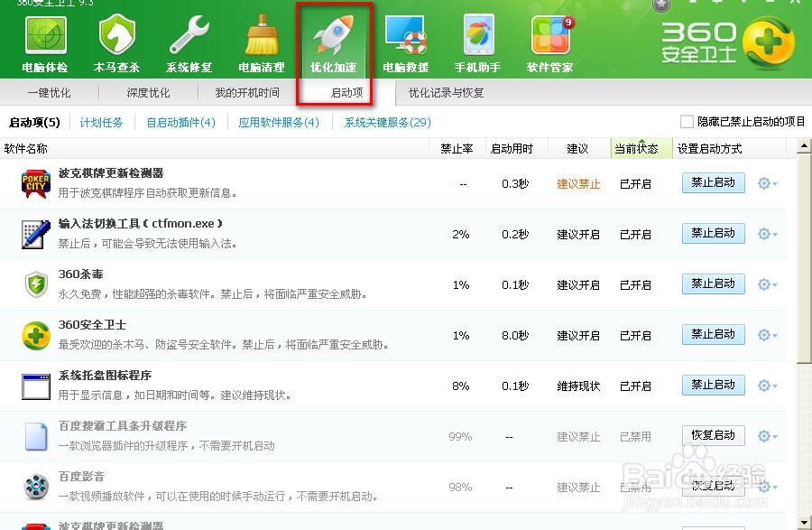Click the 维持现状 suggestion text
This screenshot has height=530, width=812.
click(x=578, y=386)
